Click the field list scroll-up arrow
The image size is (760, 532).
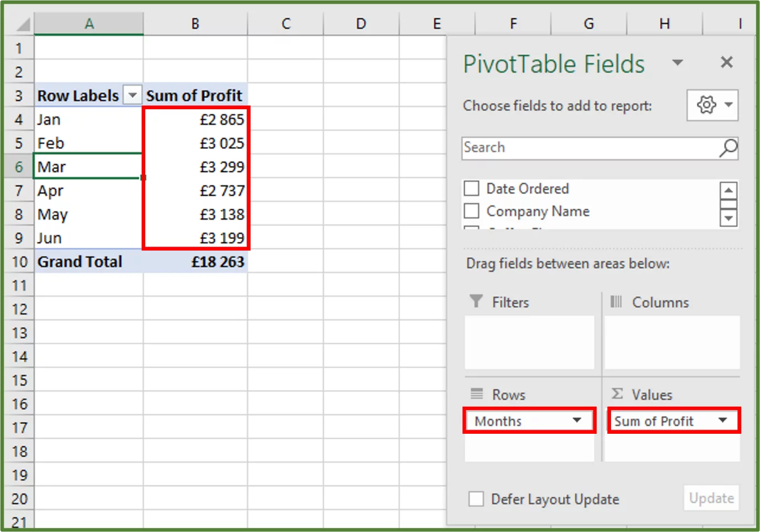(x=729, y=190)
